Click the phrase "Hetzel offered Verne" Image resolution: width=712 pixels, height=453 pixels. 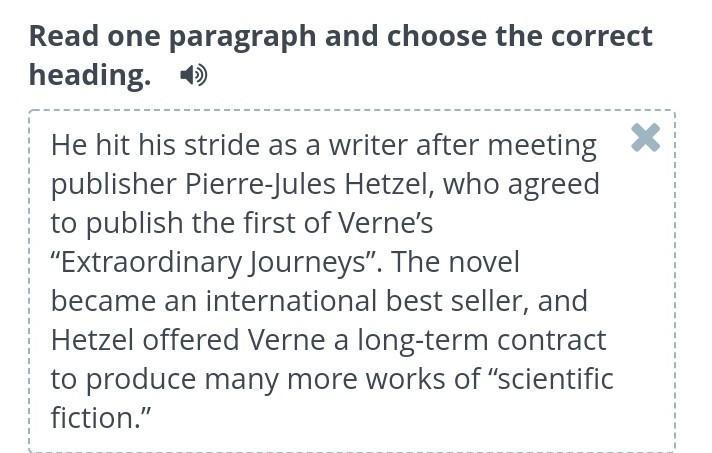coord(188,340)
